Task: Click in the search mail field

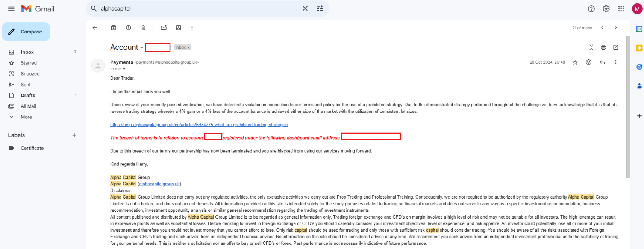Action: [x=199, y=8]
